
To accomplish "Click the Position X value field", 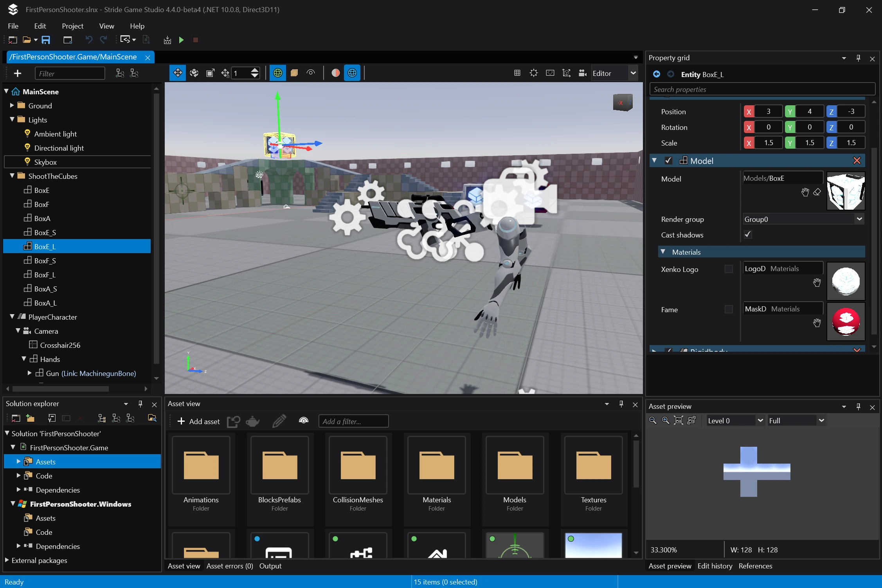I will (769, 111).
